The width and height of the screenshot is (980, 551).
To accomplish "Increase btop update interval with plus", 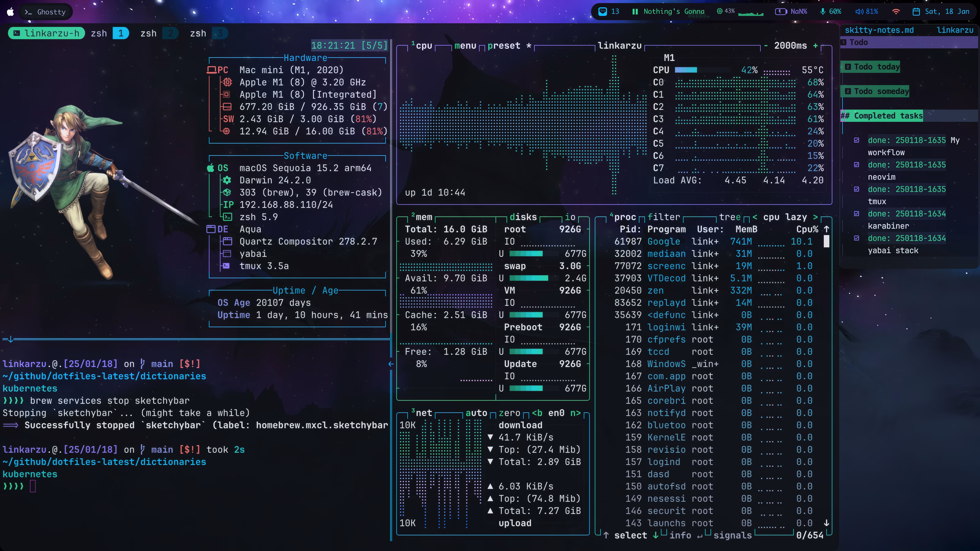I will (816, 46).
